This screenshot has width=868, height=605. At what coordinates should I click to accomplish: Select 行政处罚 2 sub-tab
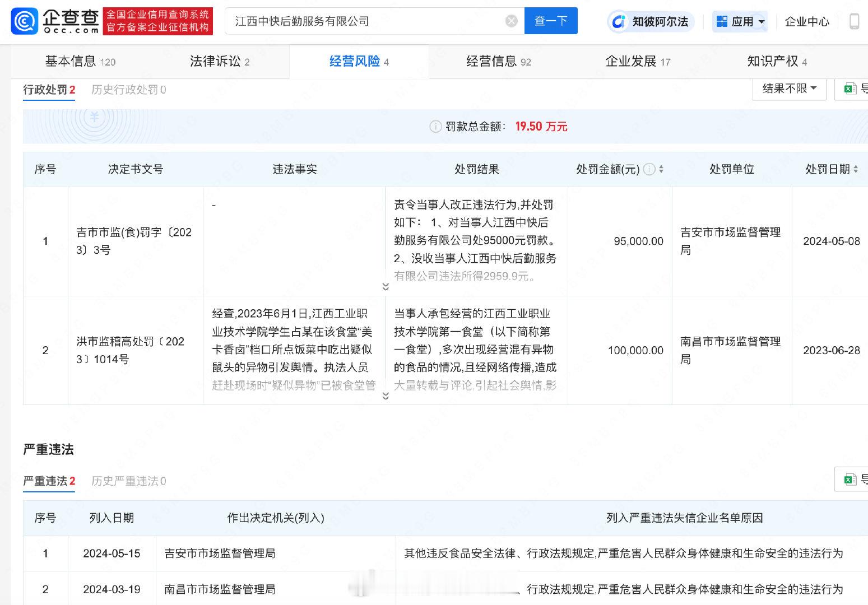[49, 90]
